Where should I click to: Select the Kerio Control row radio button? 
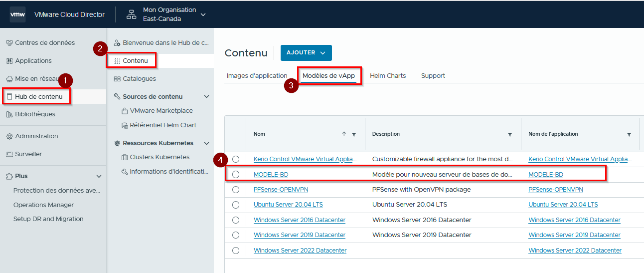[x=236, y=159]
